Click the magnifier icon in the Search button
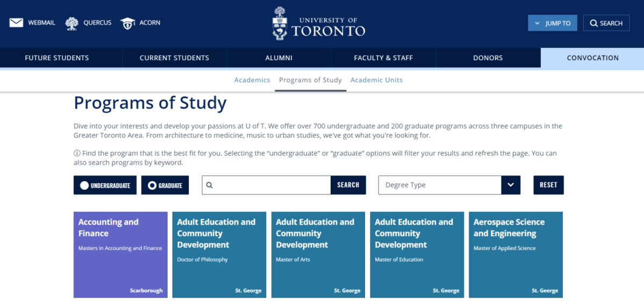 tap(593, 24)
